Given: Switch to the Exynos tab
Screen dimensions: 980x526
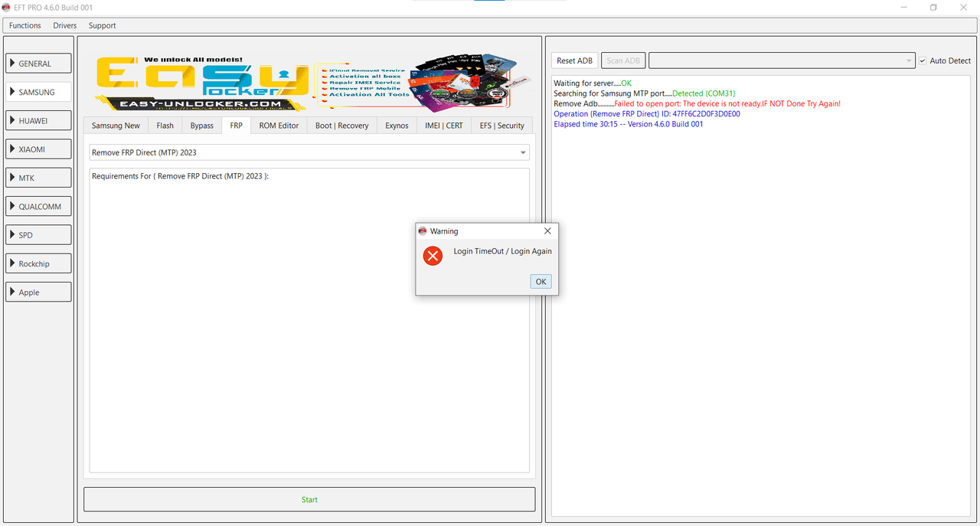Looking at the screenshot, I should (x=397, y=126).
